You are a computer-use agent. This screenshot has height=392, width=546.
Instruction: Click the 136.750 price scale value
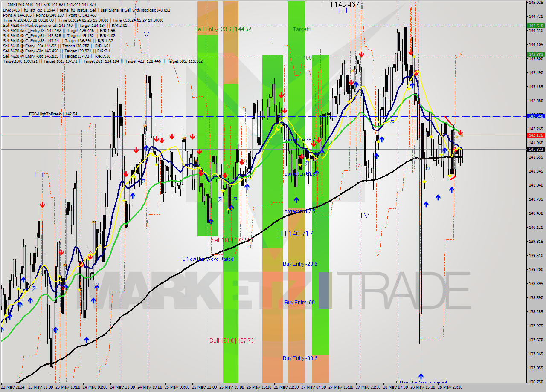(x=536, y=382)
